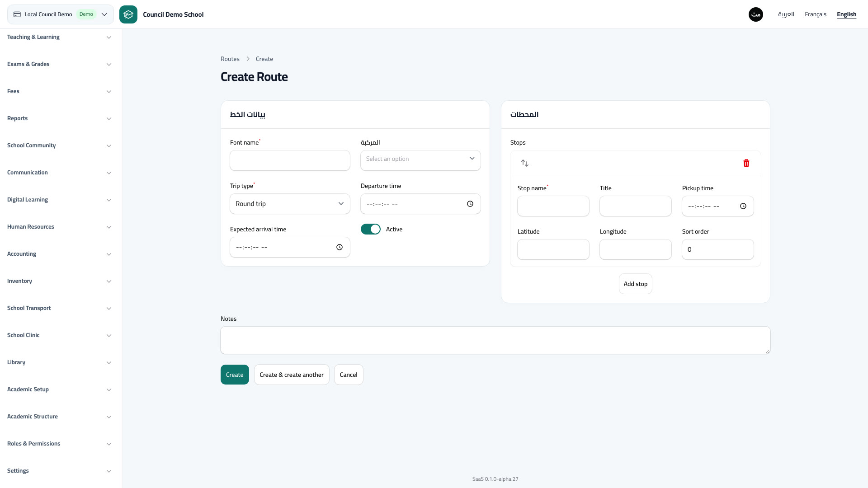The width and height of the screenshot is (868, 488).
Task: Expand the Library section
Action: pos(59,362)
